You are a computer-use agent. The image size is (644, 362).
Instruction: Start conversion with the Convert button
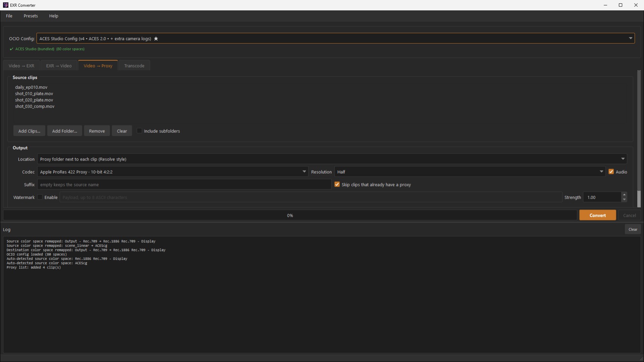(598, 215)
